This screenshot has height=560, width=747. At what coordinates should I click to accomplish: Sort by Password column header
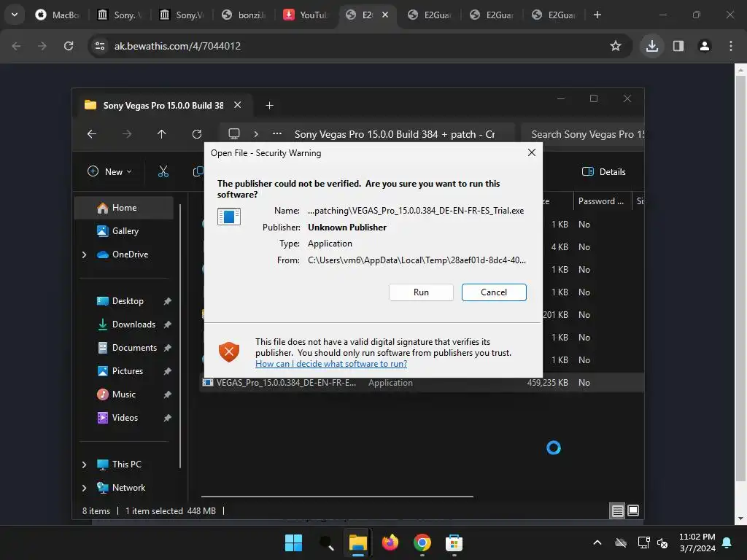(601, 201)
